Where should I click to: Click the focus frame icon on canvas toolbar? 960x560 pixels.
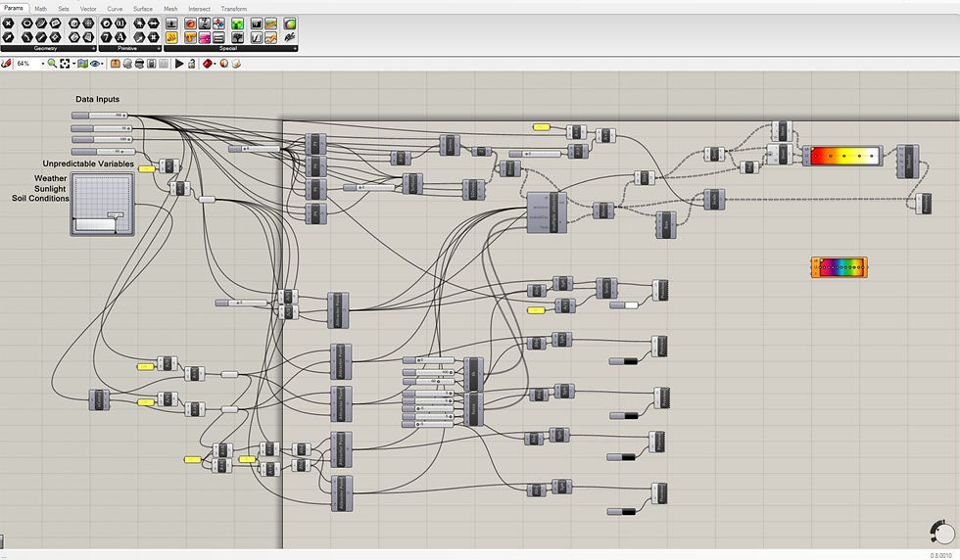click(x=65, y=64)
